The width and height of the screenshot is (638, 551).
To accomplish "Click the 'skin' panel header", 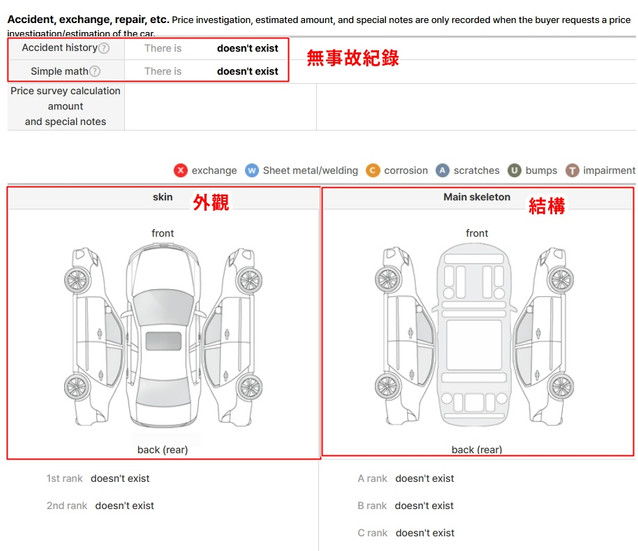I will [163, 197].
